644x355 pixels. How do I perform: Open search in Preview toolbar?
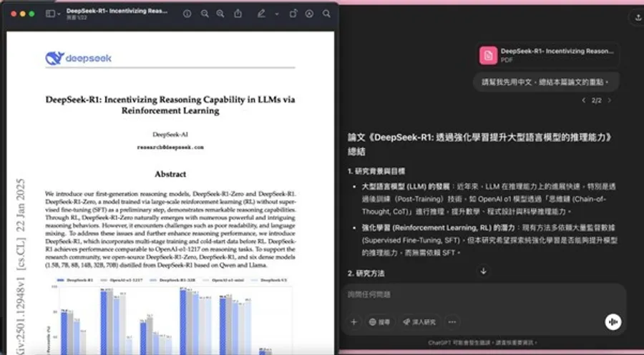coord(326,14)
